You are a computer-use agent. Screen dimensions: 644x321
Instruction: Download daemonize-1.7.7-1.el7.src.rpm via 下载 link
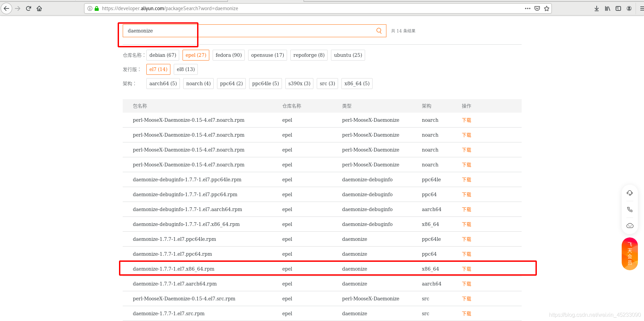tap(467, 314)
